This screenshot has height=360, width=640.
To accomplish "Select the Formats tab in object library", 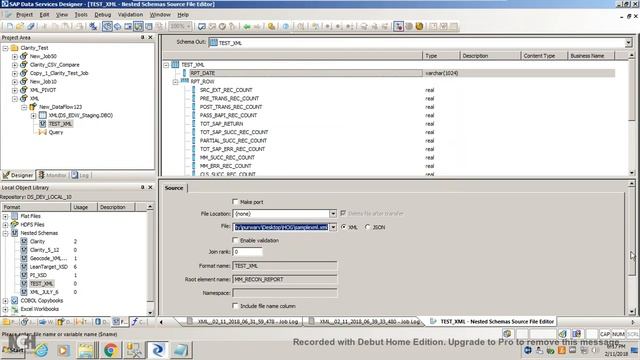I will coord(120,322).
